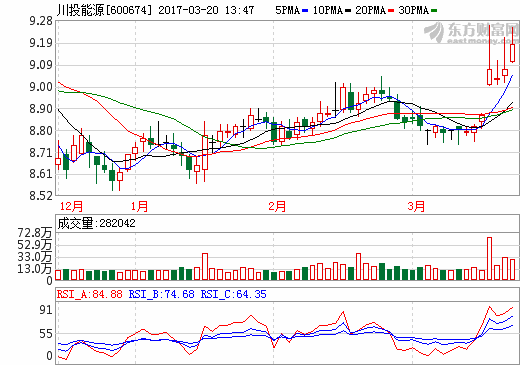Select the 3月 month label on time axis
Image resolution: width=520 pixels, height=365 pixels.
[416, 206]
